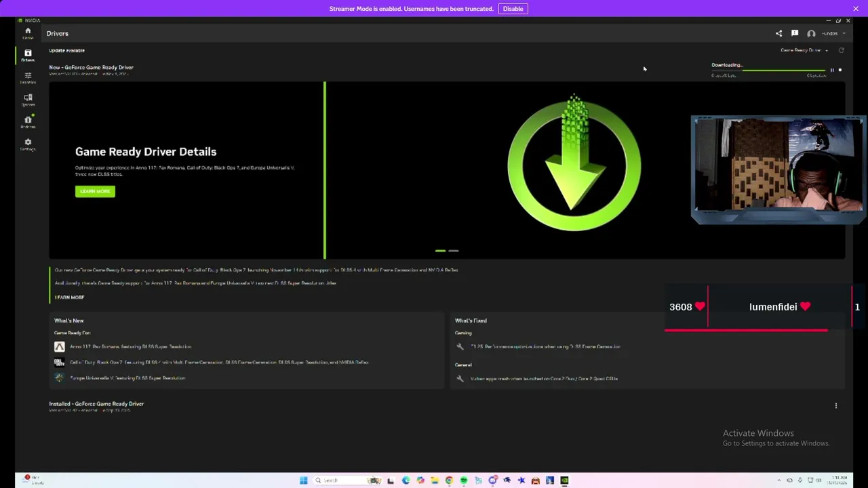This screenshot has width=868, height=488.
Task: Open the NVIDIA app taskbar icon
Action: 564,481
